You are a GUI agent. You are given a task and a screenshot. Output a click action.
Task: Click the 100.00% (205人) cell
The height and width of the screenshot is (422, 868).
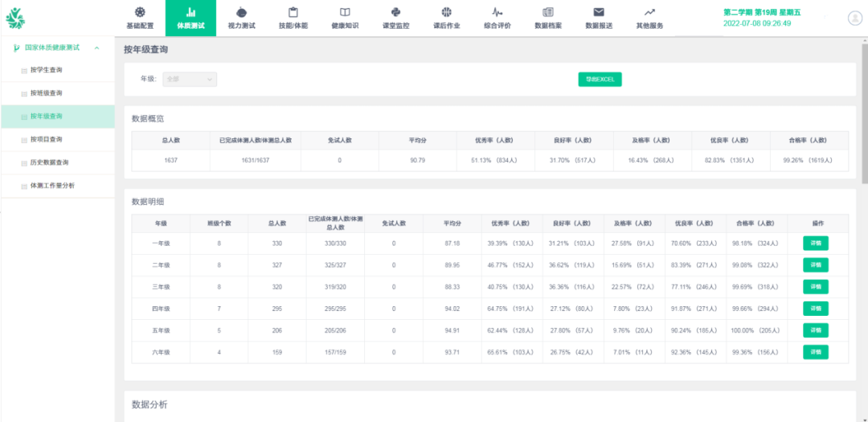pos(757,330)
